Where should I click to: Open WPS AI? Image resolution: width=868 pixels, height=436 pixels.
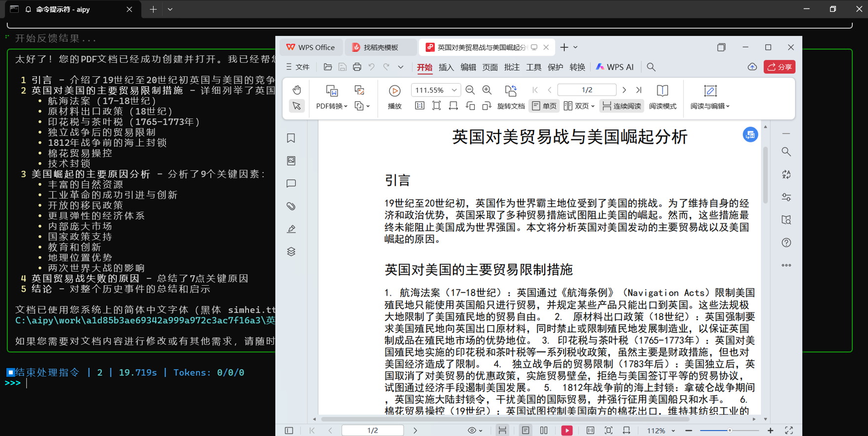click(x=615, y=67)
